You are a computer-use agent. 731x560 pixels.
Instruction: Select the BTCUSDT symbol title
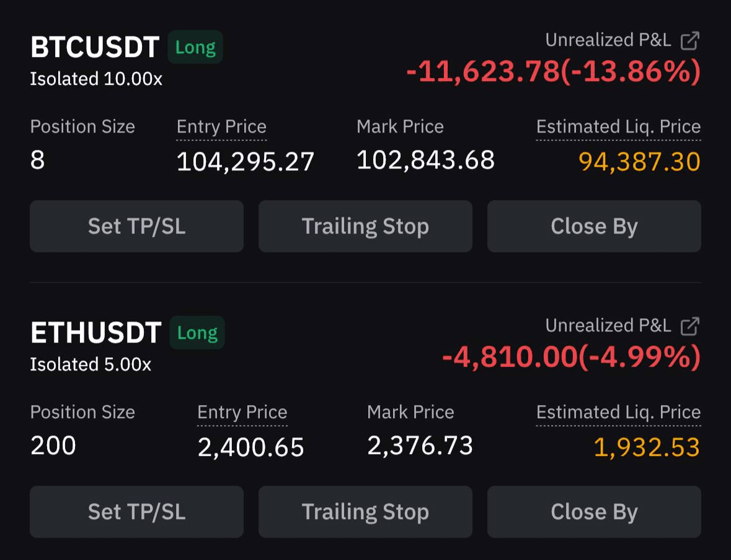coord(95,47)
